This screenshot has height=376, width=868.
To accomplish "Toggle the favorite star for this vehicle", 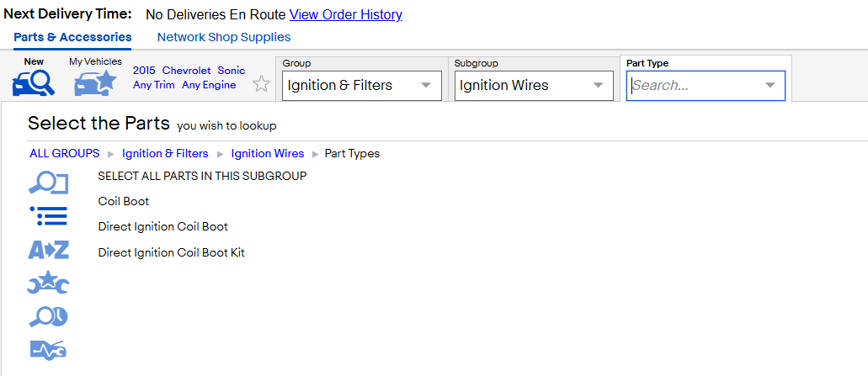I will click(261, 84).
